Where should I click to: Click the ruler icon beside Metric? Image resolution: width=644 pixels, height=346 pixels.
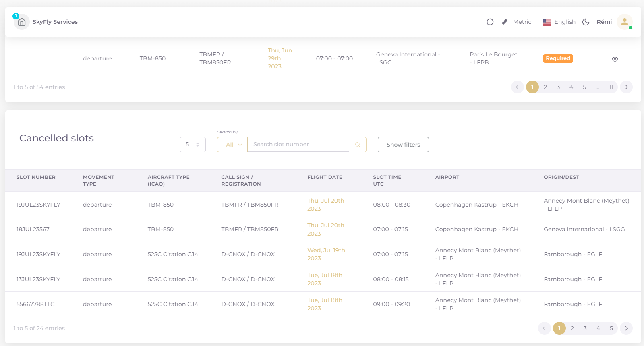(x=505, y=22)
